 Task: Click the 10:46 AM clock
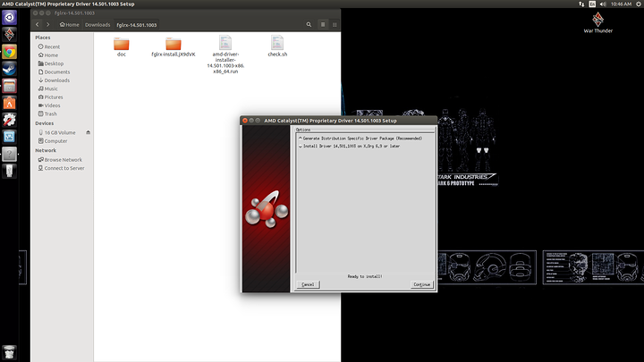click(621, 4)
